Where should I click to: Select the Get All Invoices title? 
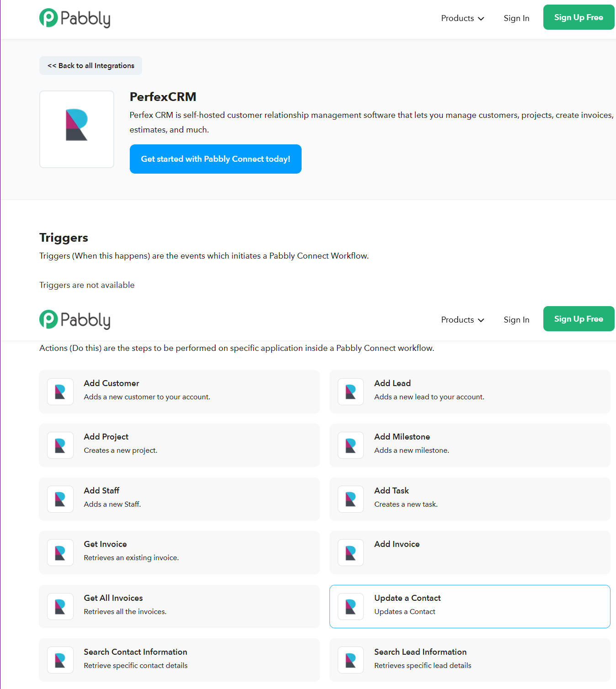113,598
